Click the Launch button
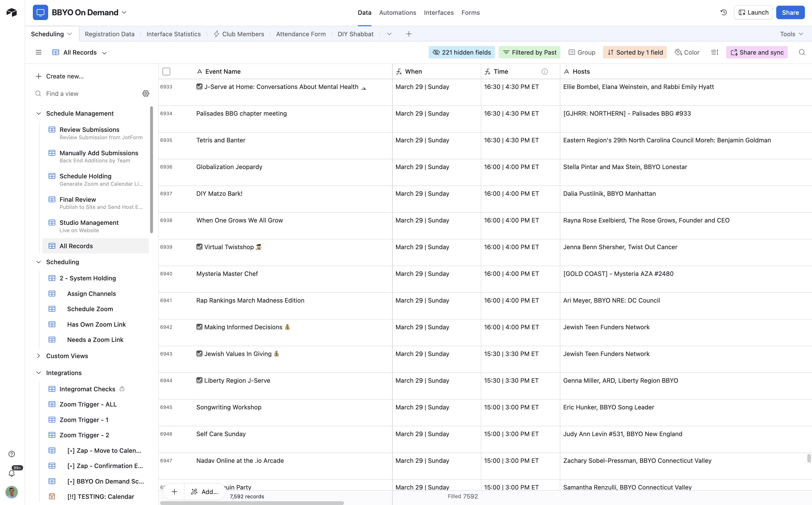 [753, 12]
